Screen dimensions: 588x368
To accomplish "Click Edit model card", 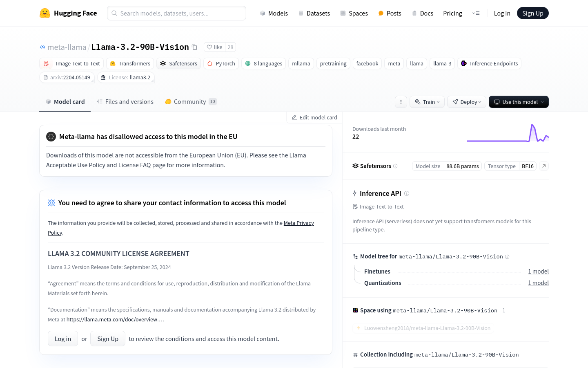I will coord(314,117).
